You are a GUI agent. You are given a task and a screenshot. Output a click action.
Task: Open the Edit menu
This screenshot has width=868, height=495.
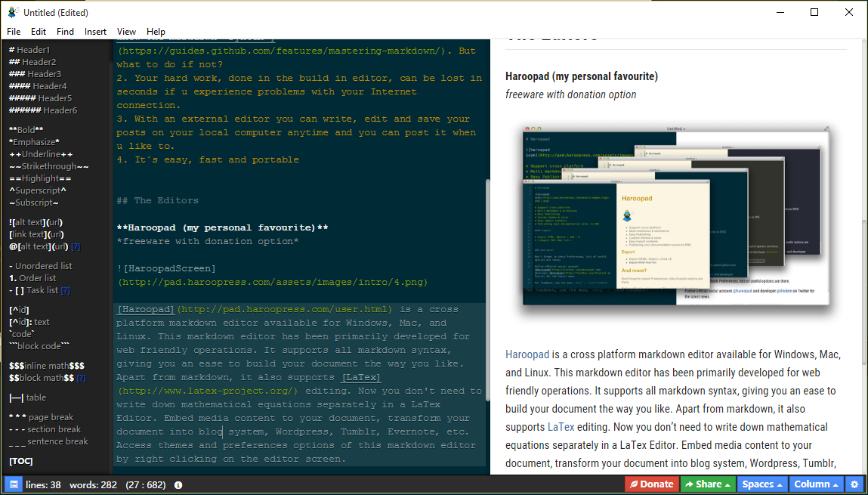[x=39, y=32]
